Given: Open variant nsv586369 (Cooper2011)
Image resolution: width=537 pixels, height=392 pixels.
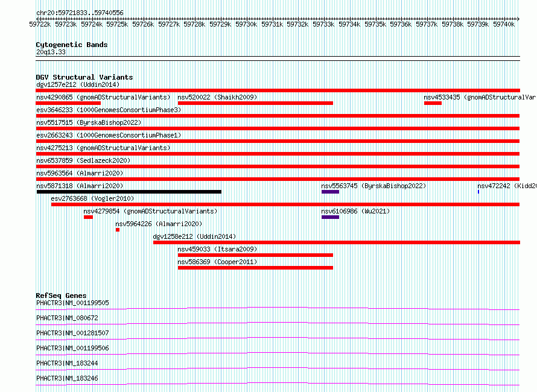Looking at the screenshot, I should (x=217, y=262).
